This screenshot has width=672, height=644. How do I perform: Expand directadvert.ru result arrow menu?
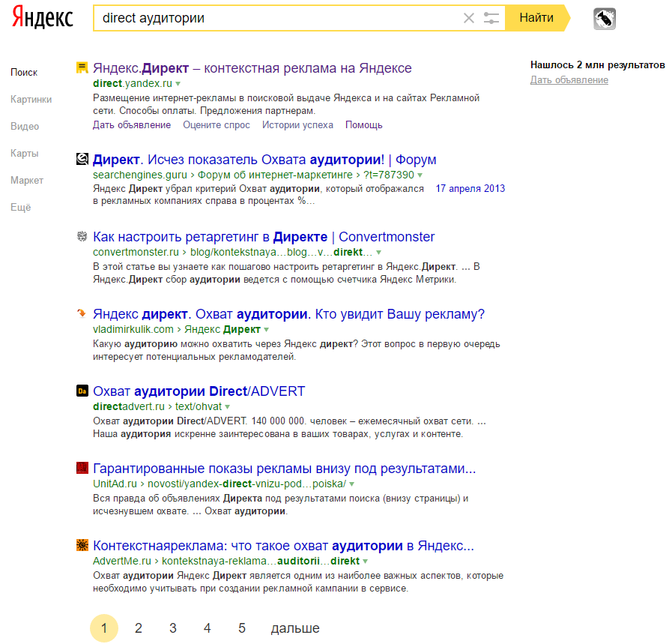tap(227, 406)
